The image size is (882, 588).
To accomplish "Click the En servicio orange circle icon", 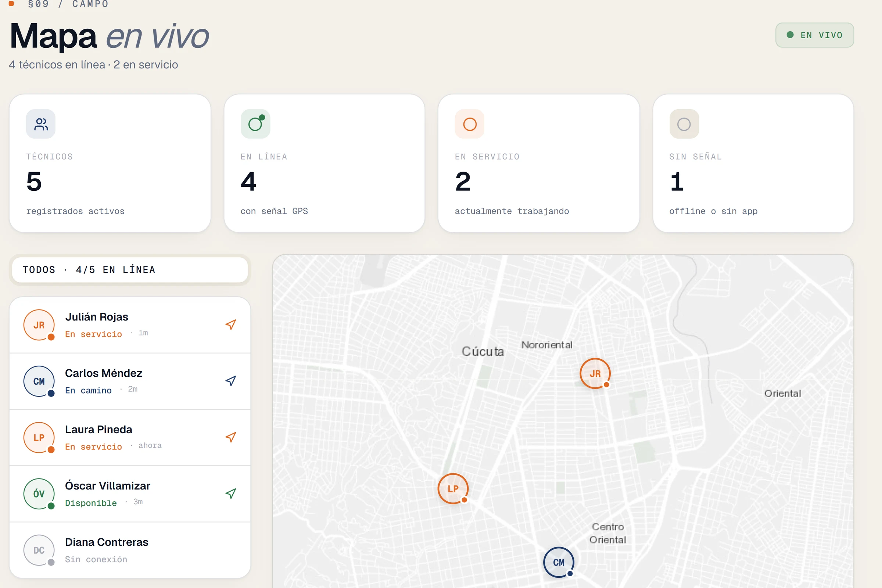I will click(470, 124).
